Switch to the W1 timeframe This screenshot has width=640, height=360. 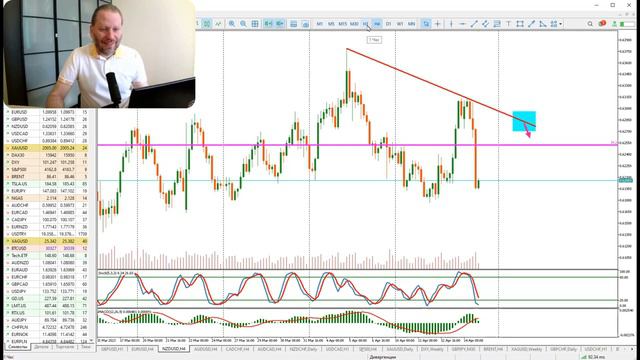pyautogui.click(x=400, y=24)
